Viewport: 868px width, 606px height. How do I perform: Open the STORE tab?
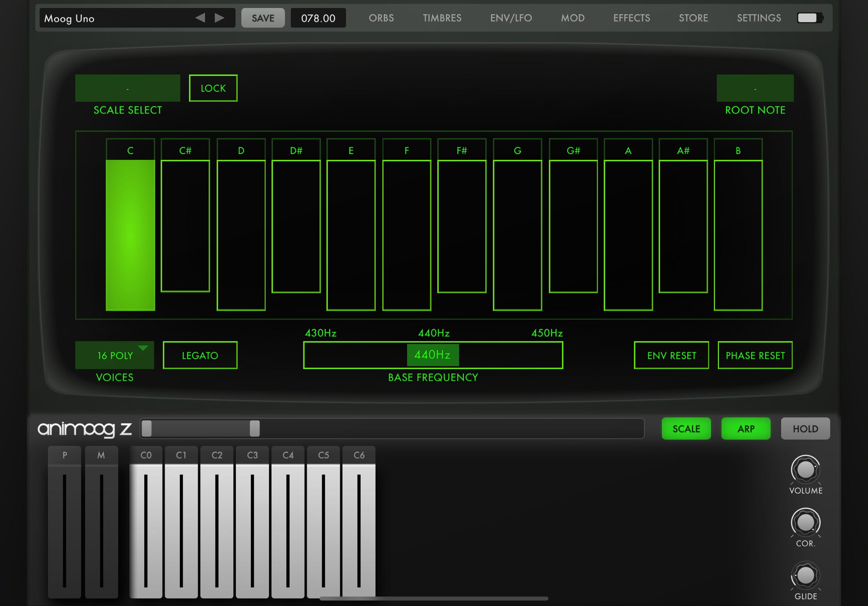pos(693,18)
